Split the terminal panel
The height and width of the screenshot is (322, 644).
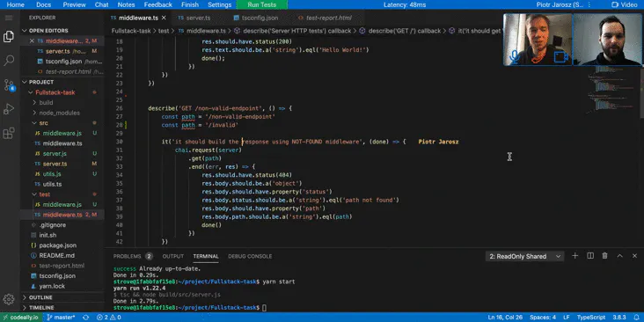tap(590, 256)
